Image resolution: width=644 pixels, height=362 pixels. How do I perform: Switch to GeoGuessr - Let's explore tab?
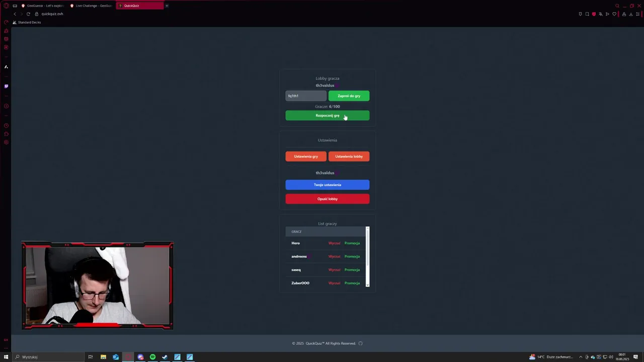pyautogui.click(x=43, y=6)
